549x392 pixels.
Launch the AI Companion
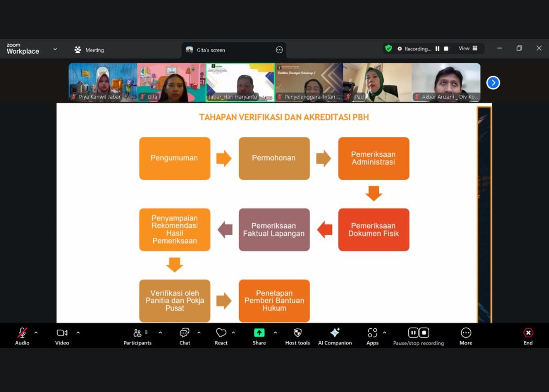(x=335, y=336)
